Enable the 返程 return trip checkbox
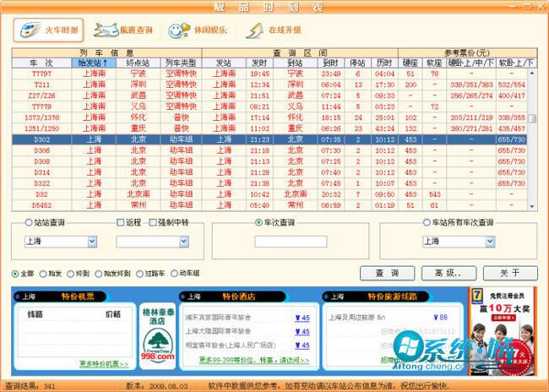 click(121, 223)
